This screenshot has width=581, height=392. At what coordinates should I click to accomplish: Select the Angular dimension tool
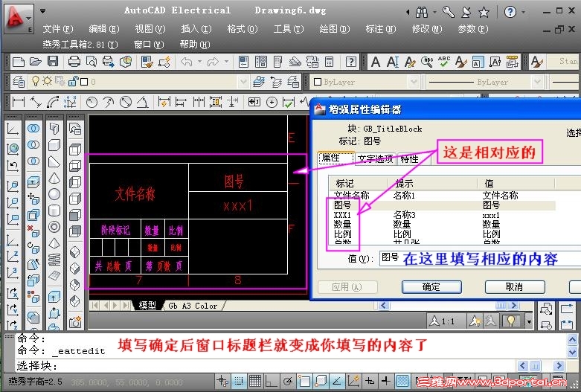[143, 101]
